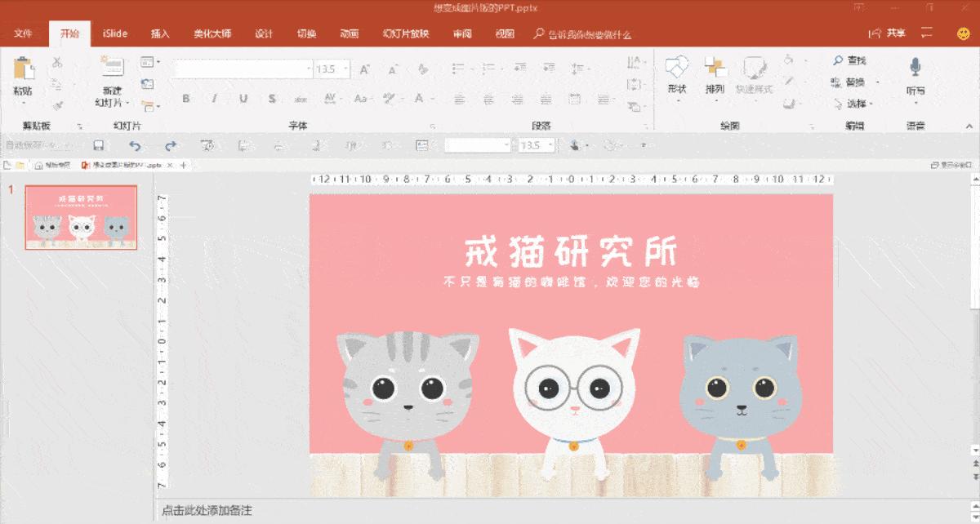This screenshot has width=980, height=524.
Task: Click the smiley feedback icon
Action: click(963, 33)
